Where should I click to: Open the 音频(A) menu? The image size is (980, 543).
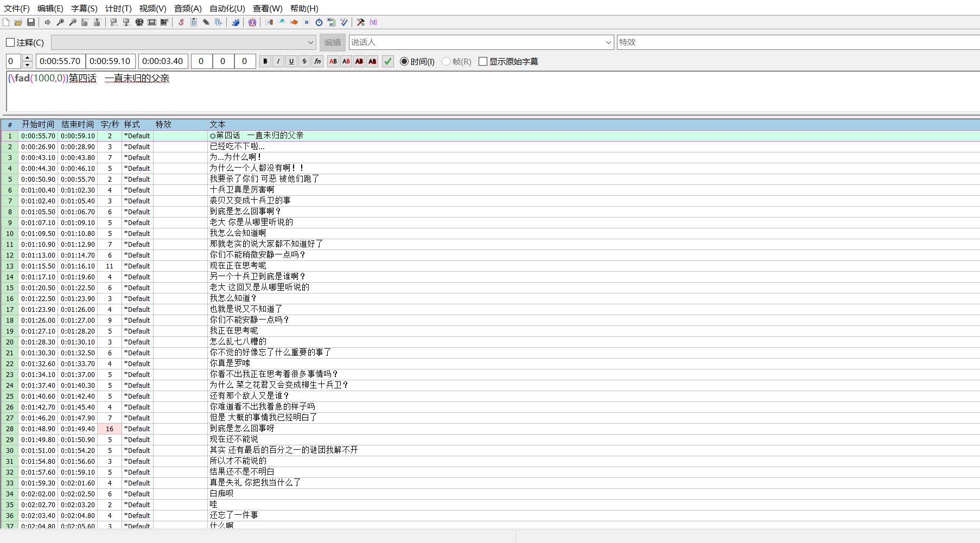[x=188, y=8]
